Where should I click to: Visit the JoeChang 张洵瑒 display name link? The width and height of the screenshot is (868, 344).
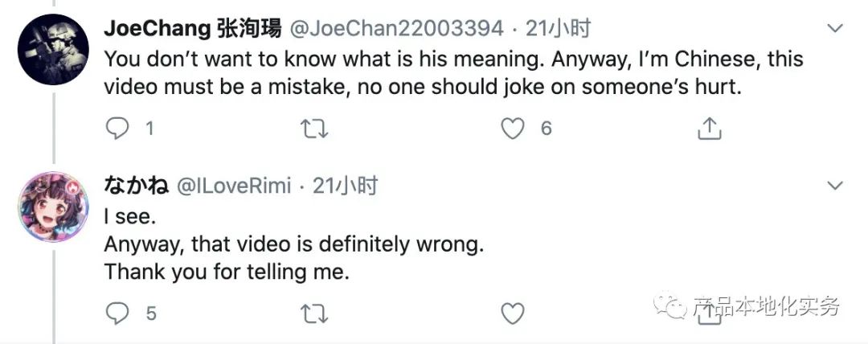(193, 30)
